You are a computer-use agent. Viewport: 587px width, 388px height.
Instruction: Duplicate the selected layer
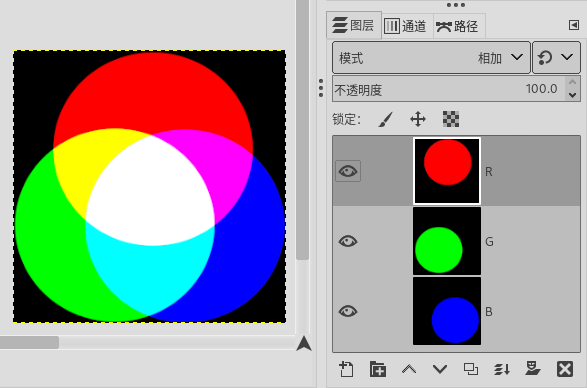click(x=471, y=369)
